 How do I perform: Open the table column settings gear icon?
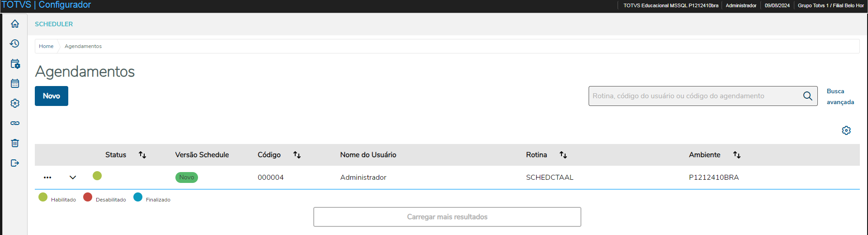tap(846, 130)
